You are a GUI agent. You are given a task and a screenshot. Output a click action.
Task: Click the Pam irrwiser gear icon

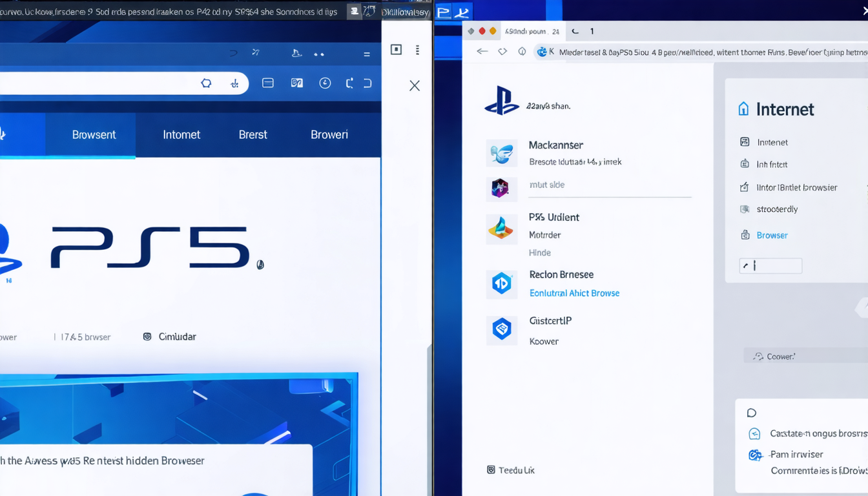(754, 455)
